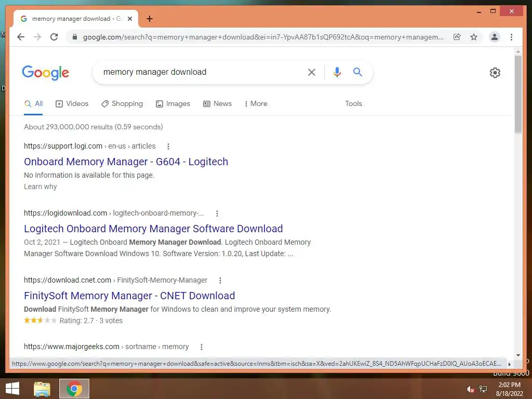Screen dimensions: 532x399
Task: Start voice search with the microphone
Action: pyautogui.click(x=337, y=72)
